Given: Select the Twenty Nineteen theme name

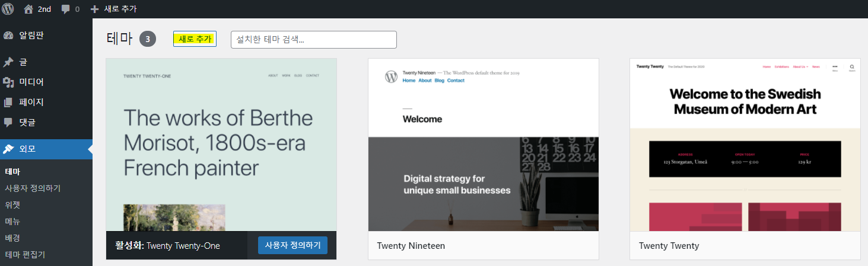Looking at the screenshot, I should click(411, 246).
